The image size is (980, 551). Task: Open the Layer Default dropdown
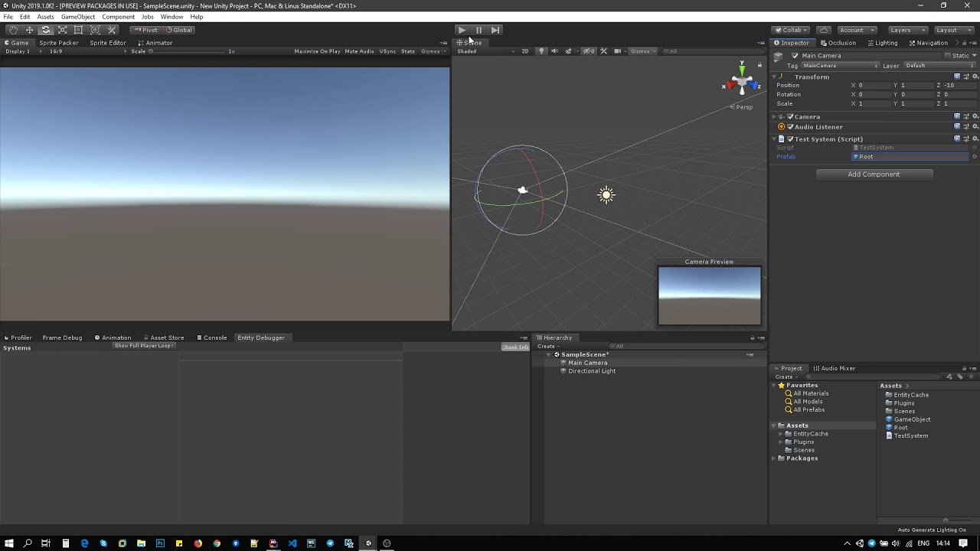click(939, 66)
